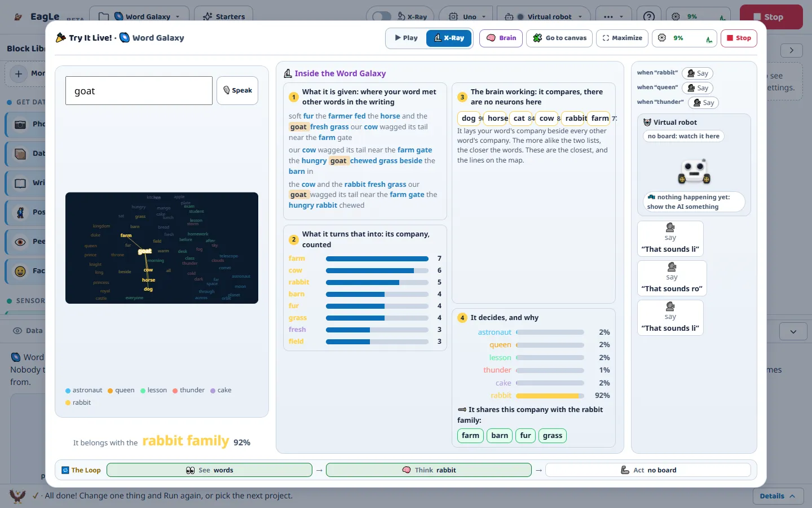Click the word map thumbnail
This screenshot has height=508, width=812.
pos(162,248)
